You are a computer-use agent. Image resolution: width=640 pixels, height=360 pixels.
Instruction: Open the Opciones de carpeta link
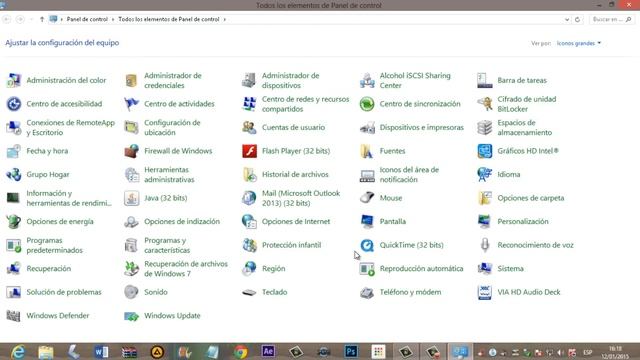(531, 198)
